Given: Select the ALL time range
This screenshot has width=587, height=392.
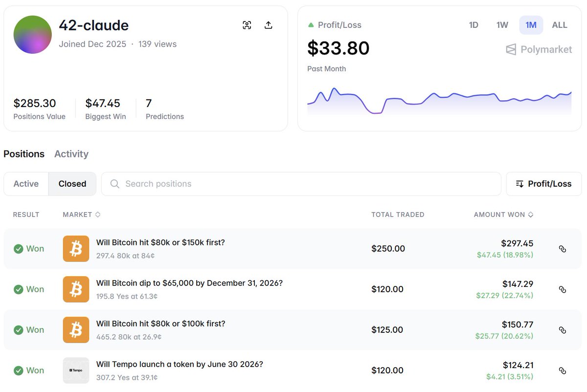Looking at the screenshot, I should (x=560, y=25).
